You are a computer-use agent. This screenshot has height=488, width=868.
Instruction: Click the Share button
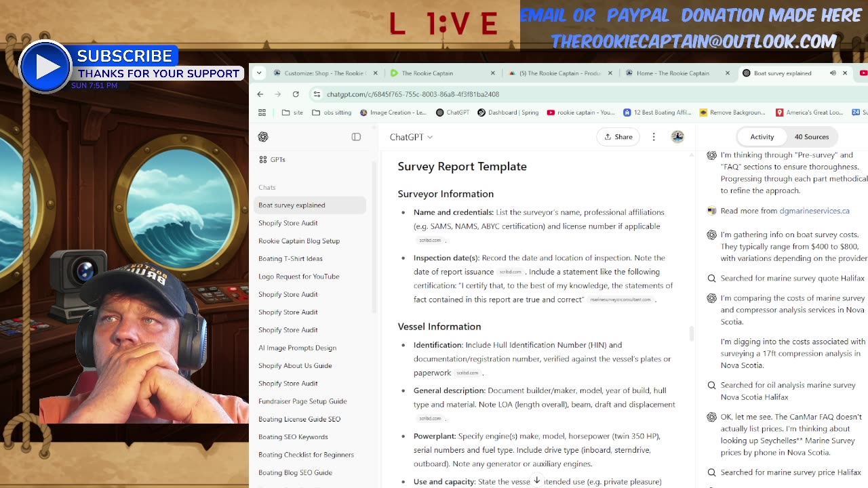point(618,137)
